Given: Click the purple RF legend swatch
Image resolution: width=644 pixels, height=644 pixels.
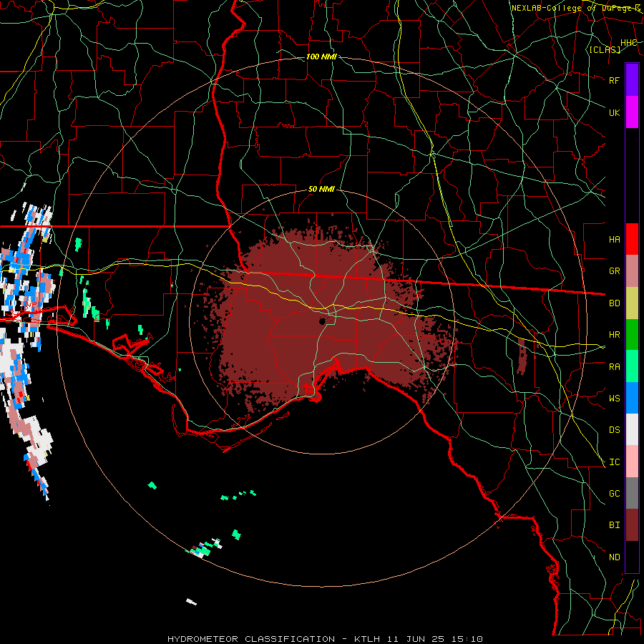Looking at the screenshot, I should pos(632,80).
